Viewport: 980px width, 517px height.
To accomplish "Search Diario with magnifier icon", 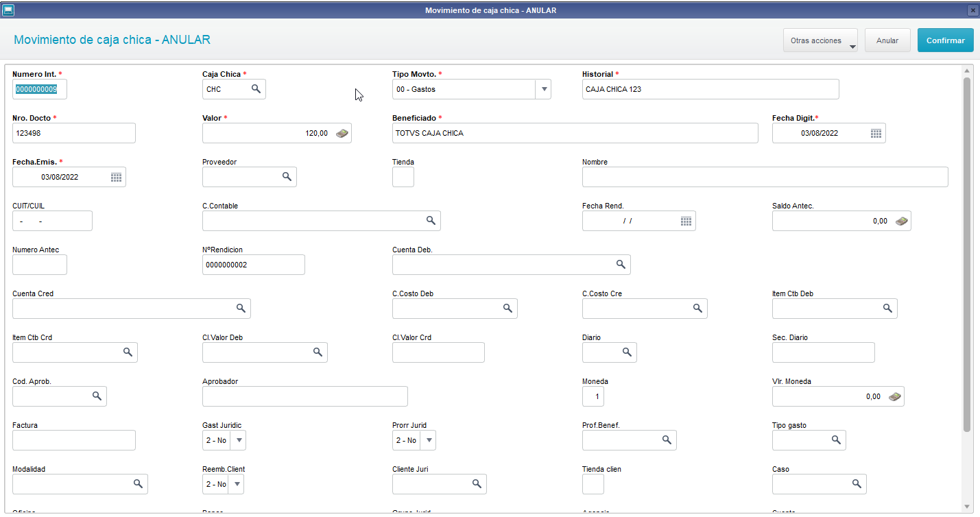I will point(627,352).
